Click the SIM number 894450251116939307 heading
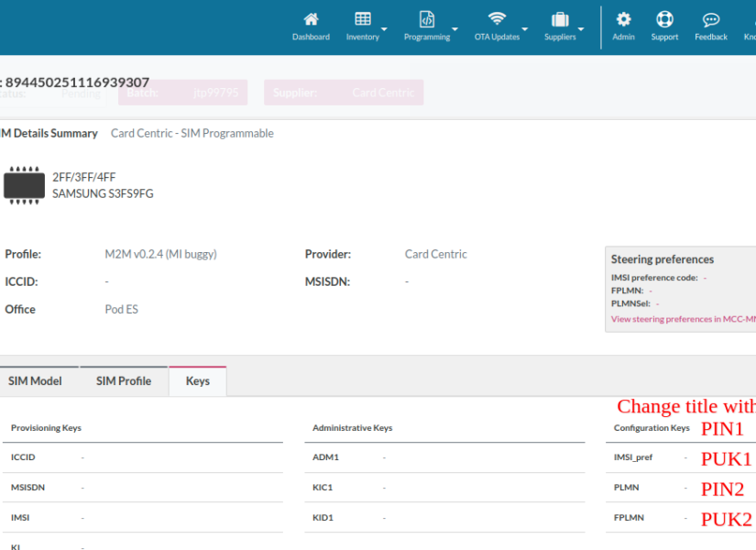The image size is (756, 550). coord(77,82)
